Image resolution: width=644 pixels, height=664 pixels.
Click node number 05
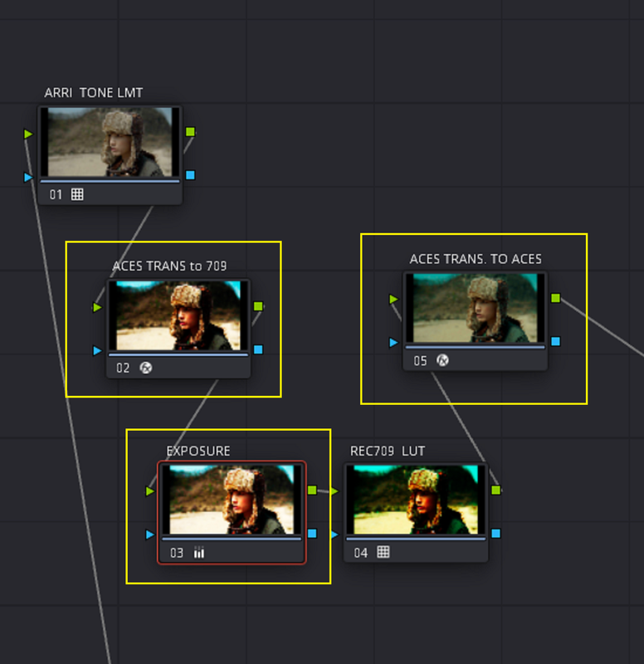click(420, 361)
